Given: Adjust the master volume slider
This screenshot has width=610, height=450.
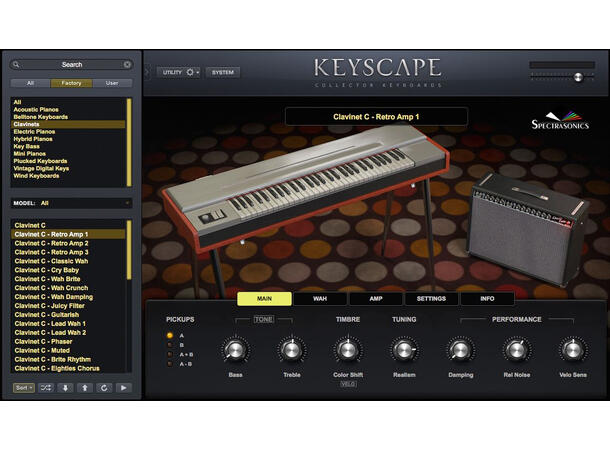Looking at the screenshot, I should [x=578, y=77].
